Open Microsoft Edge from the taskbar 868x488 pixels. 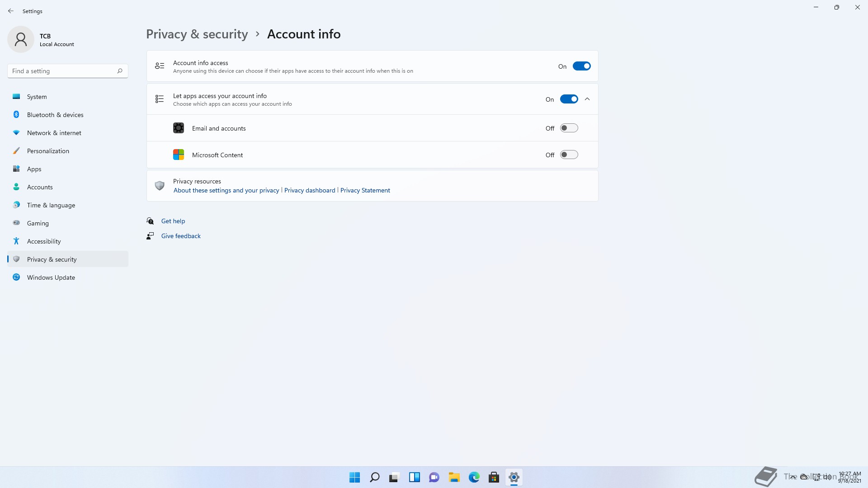pyautogui.click(x=474, y=477)
